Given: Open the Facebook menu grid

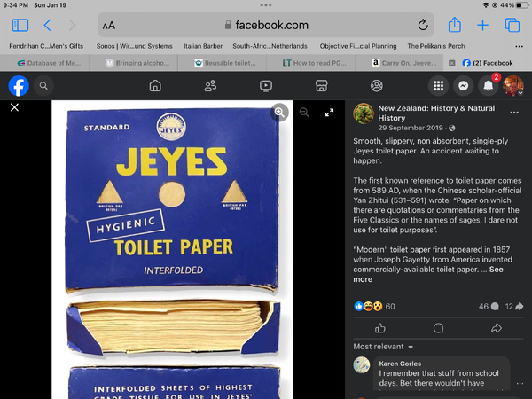Looking at the screenshot, I should (438, 85).
